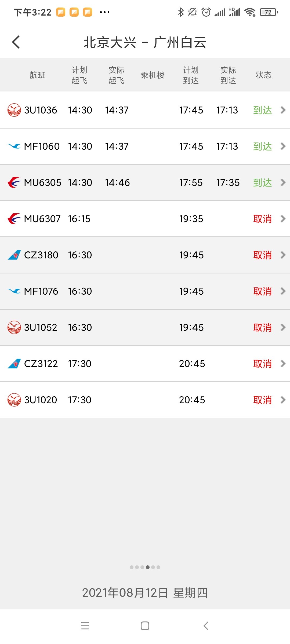The image size is (290, 644).
Task: Tap the Xiamen Air logo for MF1060
Action: point(14,146)
